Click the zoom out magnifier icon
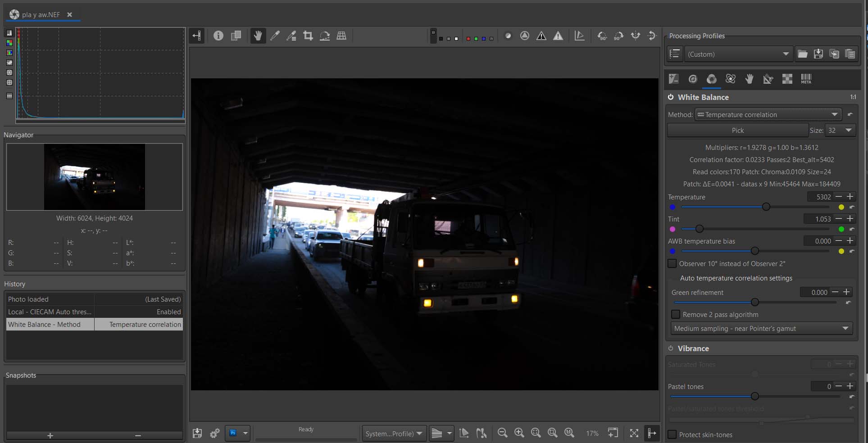This screenshot has height=443, width=868. pos(502,433)
